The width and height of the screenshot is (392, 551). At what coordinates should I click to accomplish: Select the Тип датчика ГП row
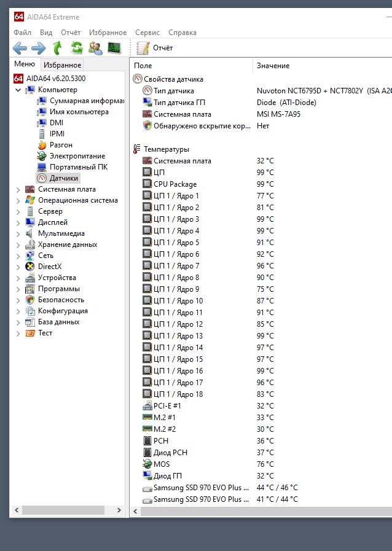[x=261, y=102]
